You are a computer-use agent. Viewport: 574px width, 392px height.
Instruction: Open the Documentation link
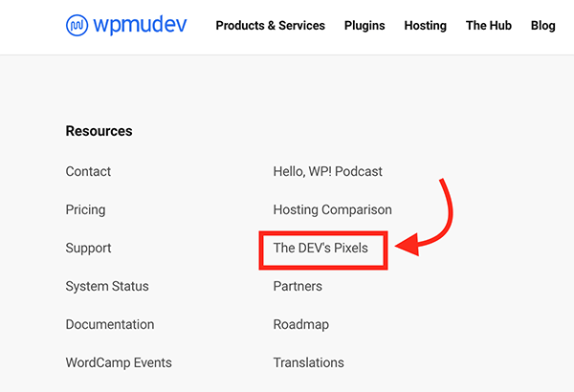pyautogui.click(x=110, y=325)
